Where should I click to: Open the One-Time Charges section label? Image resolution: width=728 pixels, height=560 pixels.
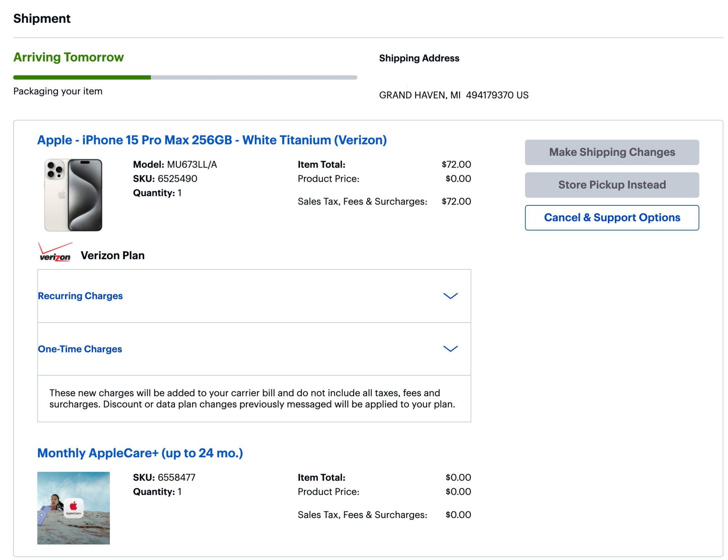pos(80,349)
